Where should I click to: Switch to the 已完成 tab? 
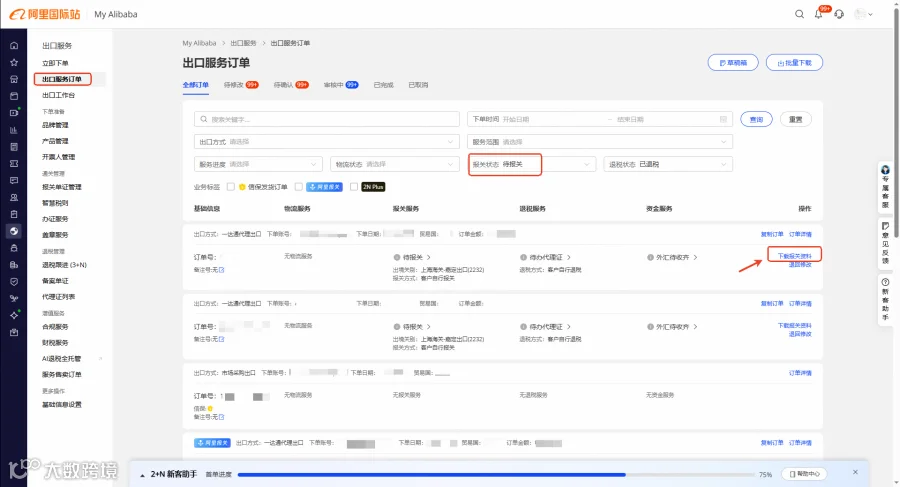coord(383,85)
